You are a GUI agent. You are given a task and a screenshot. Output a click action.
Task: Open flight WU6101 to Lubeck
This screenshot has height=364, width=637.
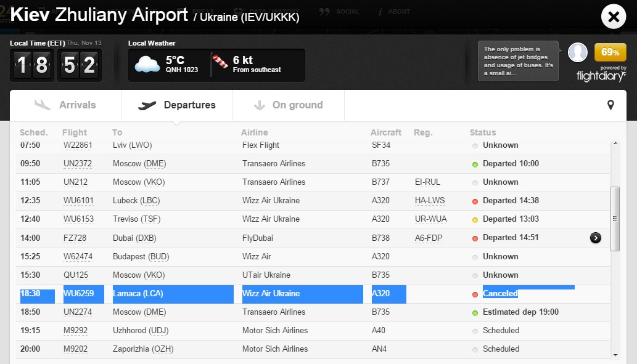pos(78,201)
